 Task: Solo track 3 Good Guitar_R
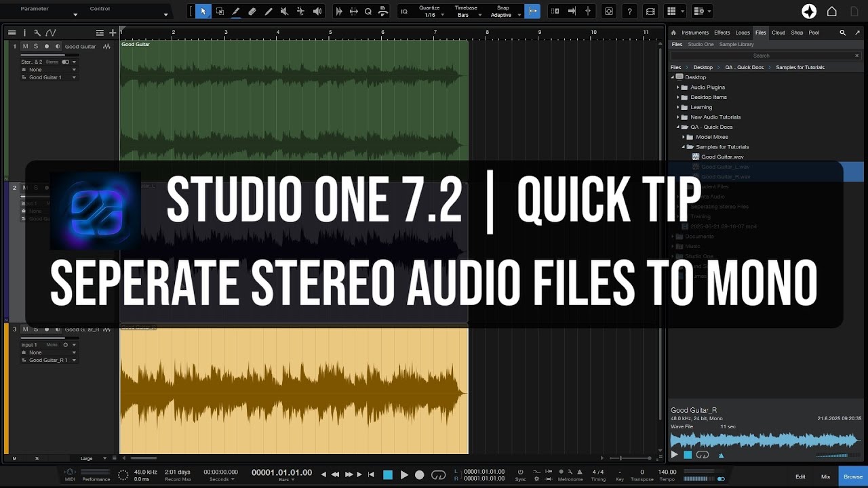[x=36, y=329]
